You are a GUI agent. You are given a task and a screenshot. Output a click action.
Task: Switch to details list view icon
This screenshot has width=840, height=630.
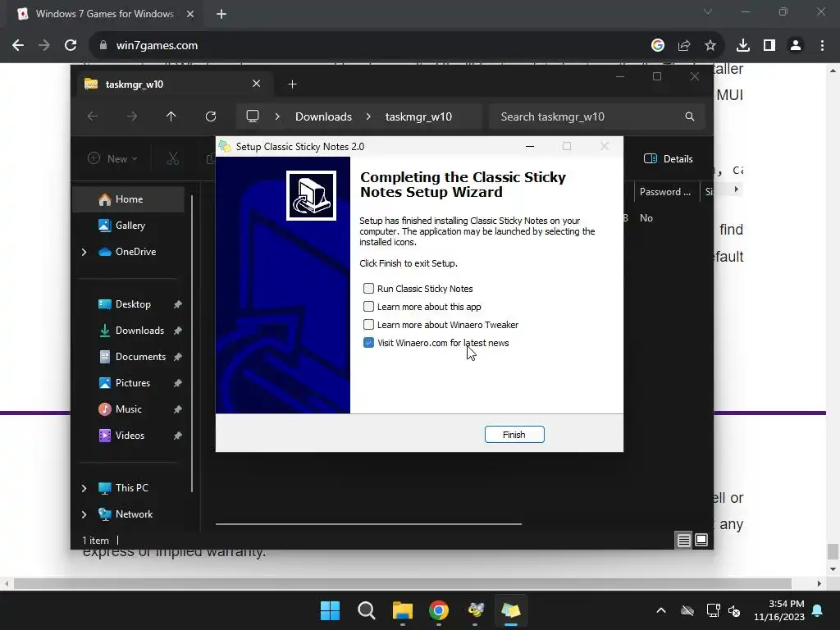pyautogui.click(x=683, y=540)
